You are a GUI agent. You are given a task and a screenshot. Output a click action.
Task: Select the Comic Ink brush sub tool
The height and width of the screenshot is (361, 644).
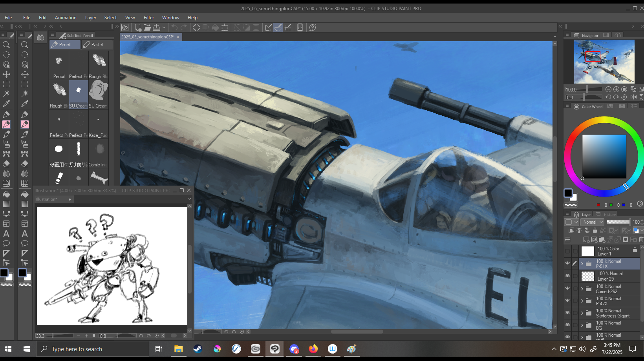pos(99,153)
